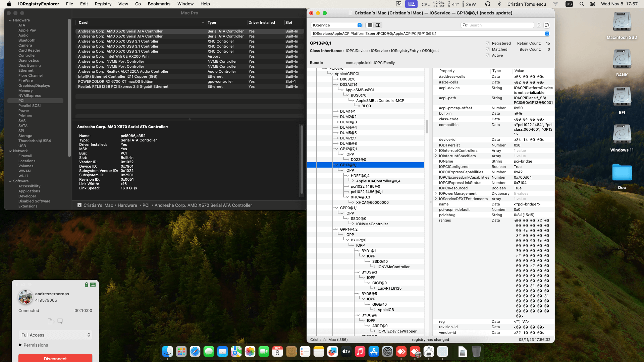The width and height of the screenshot is (644, 362).
Task: Open the View menu
Action: click(x=123, y=4)
